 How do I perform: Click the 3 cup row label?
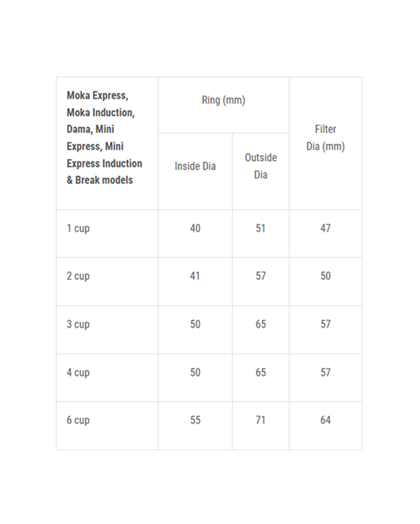click(x=78, y=325)
